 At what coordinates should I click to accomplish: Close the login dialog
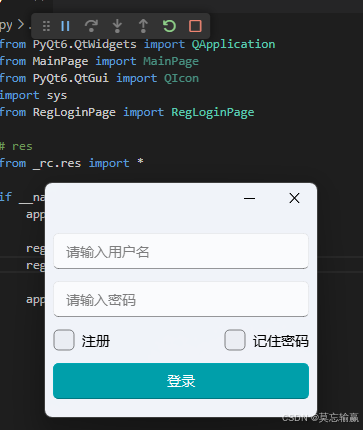(x=294, y=198)
